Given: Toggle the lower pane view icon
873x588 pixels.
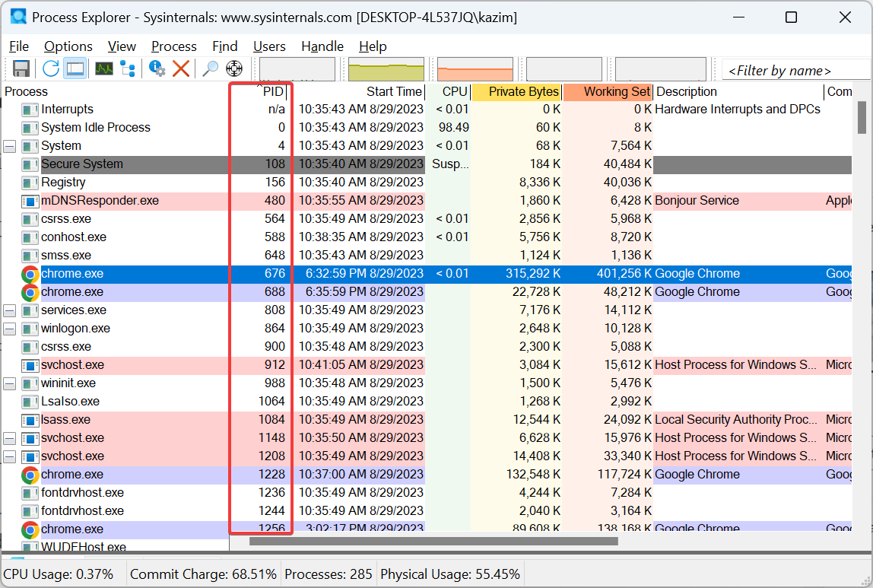Looking at the screenshot, I should (x=75, y=69).
